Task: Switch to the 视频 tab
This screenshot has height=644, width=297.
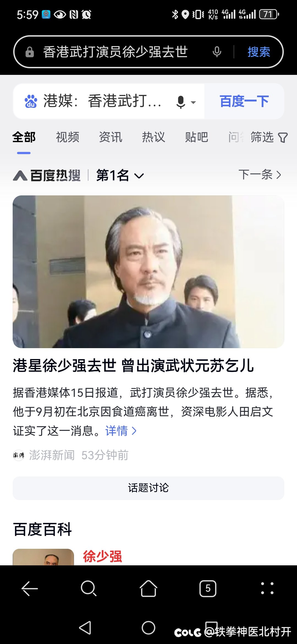Action: click(x=68, y=137)
